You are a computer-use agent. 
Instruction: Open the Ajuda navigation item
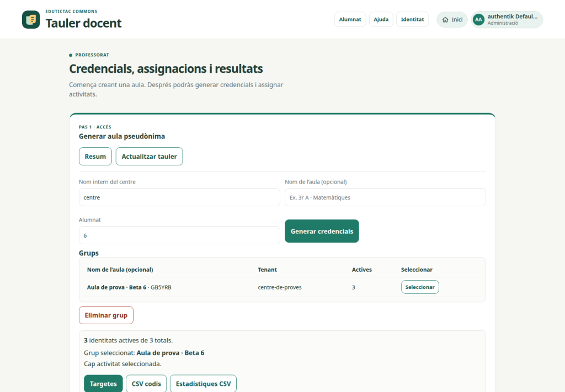381,19
